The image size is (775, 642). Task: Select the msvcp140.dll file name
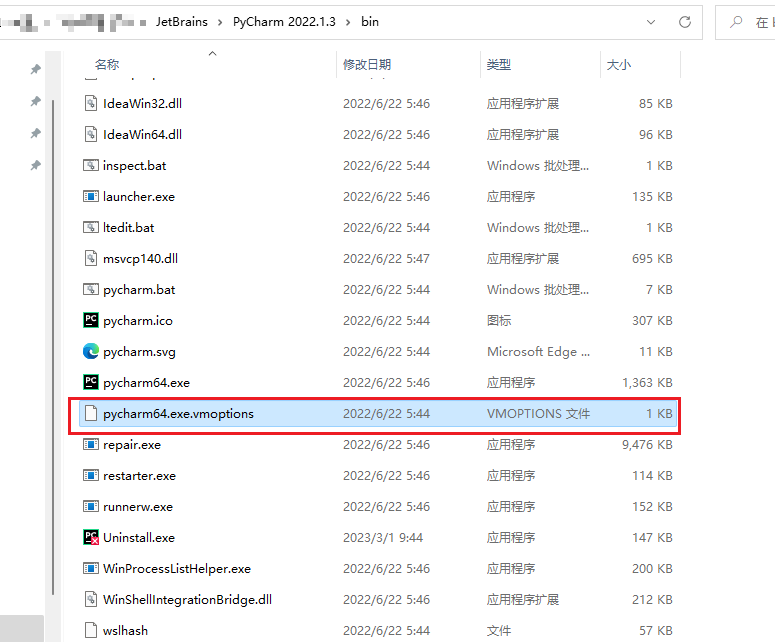click(140, 258)
